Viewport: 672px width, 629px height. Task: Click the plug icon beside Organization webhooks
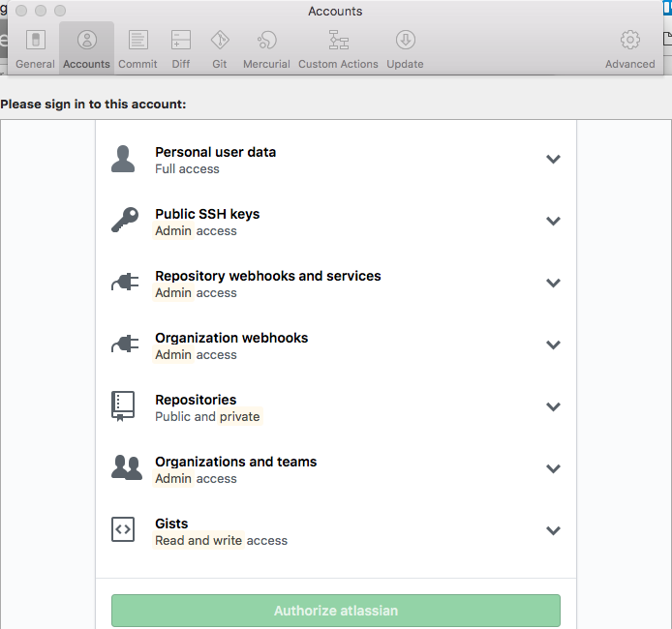[125, 344]
